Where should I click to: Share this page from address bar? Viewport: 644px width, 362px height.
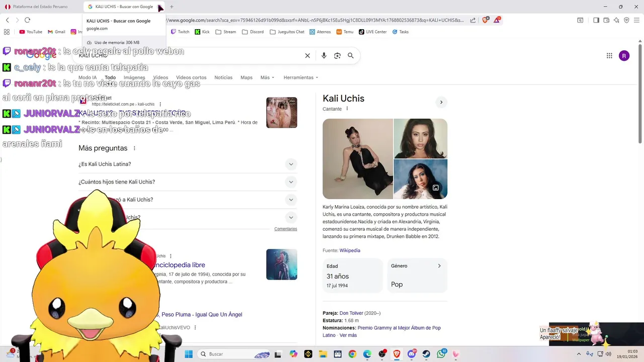[473, 20]
